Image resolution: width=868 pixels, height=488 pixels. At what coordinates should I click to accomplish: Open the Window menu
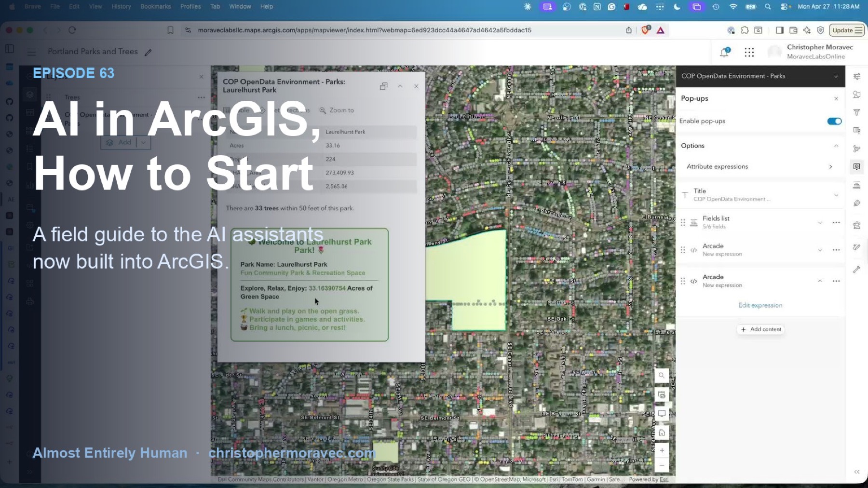pos(240,7)
